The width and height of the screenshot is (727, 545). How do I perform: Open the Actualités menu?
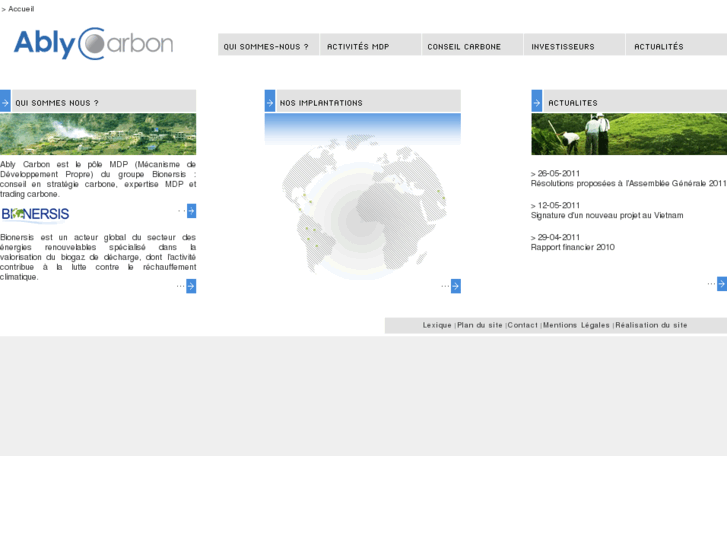click(676, 45)
